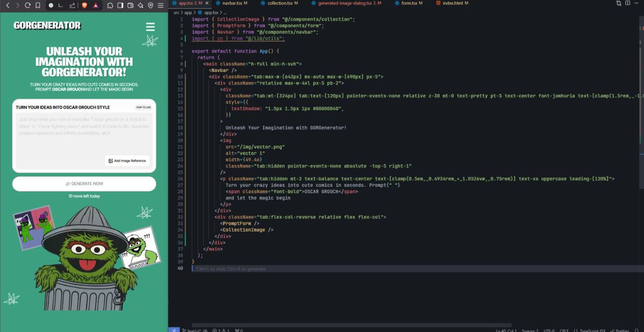Open errors and warnings count in status bar
644x332 pixels.
[221, 329]
